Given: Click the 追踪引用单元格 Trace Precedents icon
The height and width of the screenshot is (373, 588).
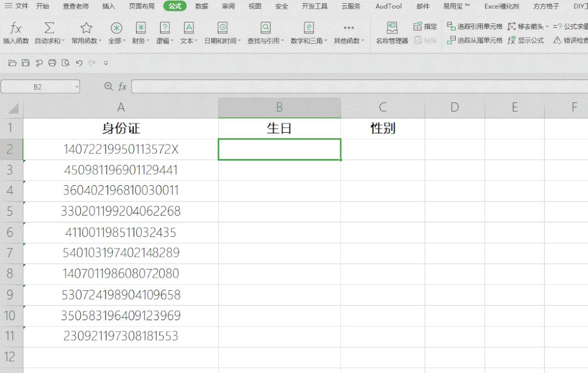Looking at the screenshot, I should click(x=479, y=25).
